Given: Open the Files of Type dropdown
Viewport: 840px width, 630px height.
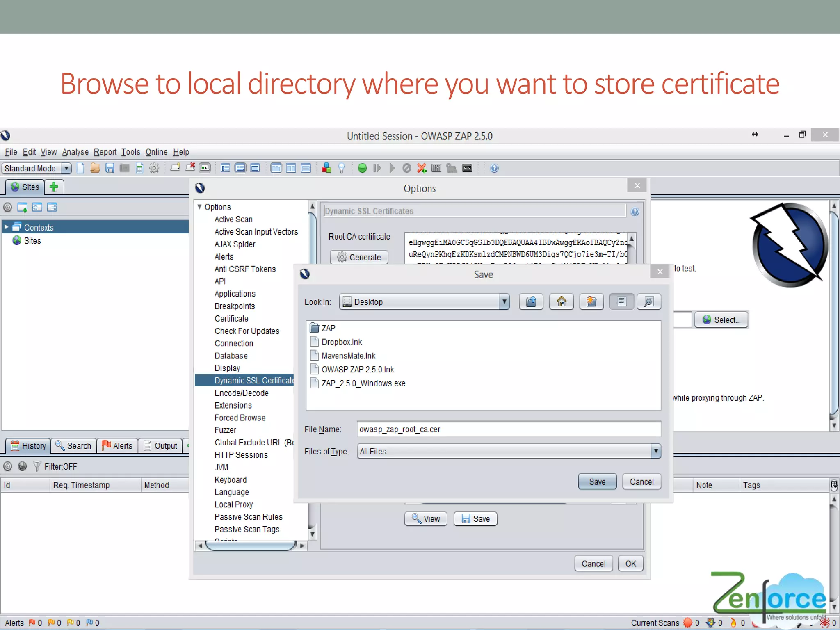Looking at the screenshot, I should pos(656,451).
